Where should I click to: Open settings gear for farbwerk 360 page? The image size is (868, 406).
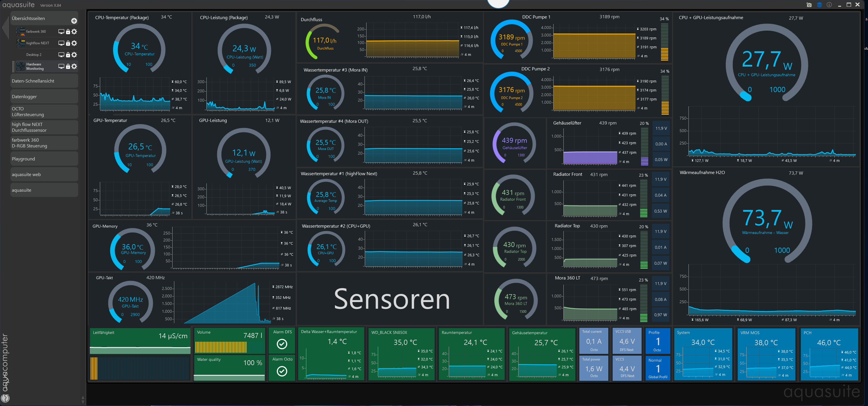[74, 31]
